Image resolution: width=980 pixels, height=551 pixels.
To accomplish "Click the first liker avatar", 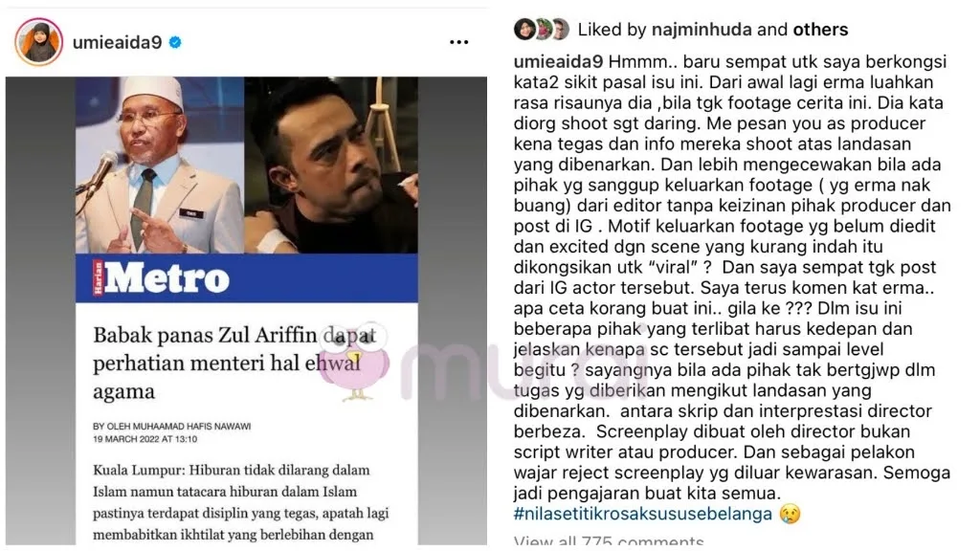I will 523,29.
